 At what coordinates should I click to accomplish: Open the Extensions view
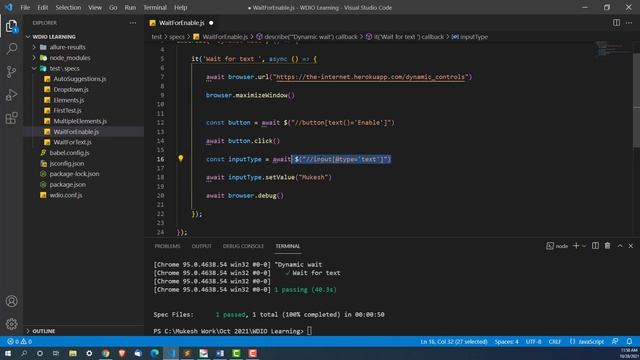(x=11, y=118)
